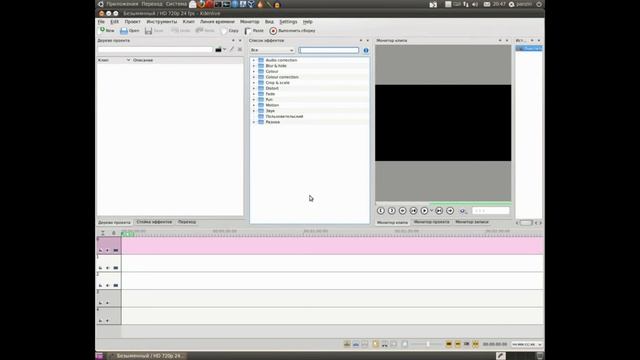The image size is (640, 360).
Task: Select the Fun effect folder row
Action: click(309, 100)
